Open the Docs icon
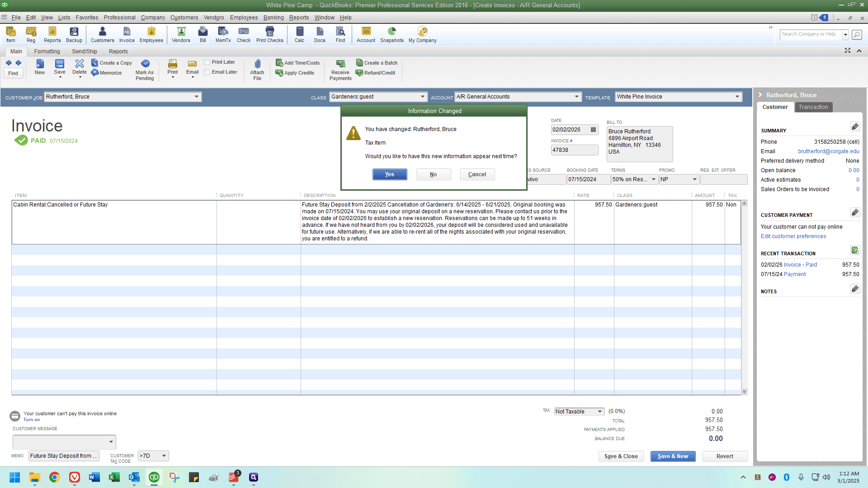The width and height of the screenshot is (868, 488). click(320, 34)
